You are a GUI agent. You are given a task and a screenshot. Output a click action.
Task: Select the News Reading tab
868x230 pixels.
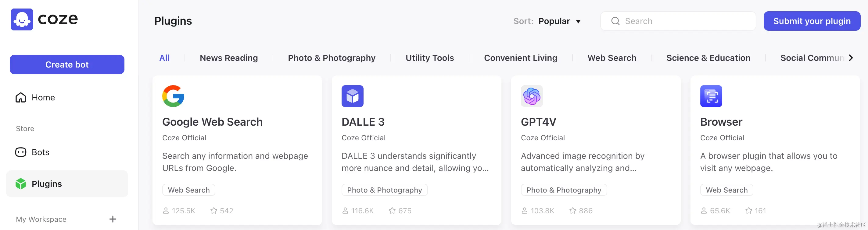228,58
